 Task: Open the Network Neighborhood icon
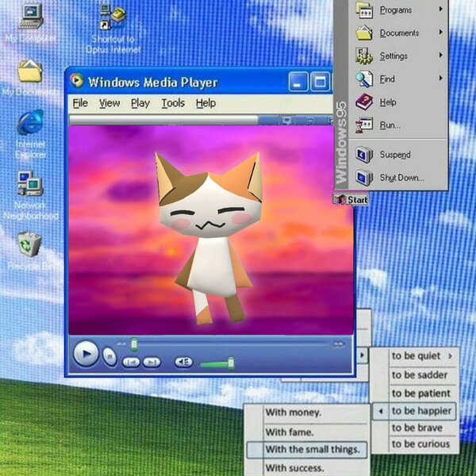(29, 185)
